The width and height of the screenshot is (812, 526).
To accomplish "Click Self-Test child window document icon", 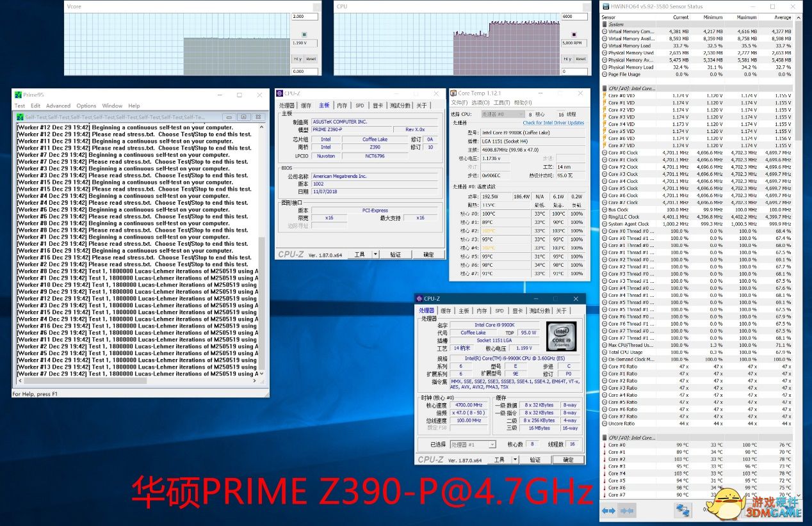I will pyautogui.click(x=20, y=117).
